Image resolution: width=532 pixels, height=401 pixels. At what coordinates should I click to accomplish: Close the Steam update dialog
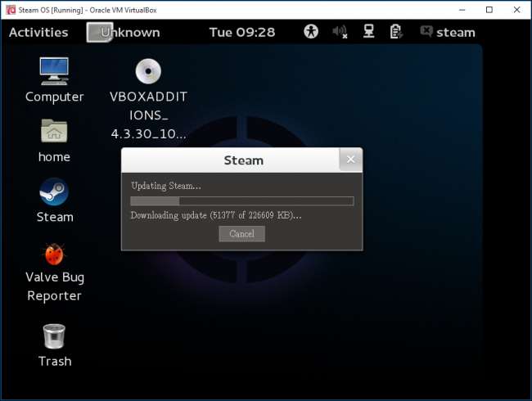tap(350, 160)
